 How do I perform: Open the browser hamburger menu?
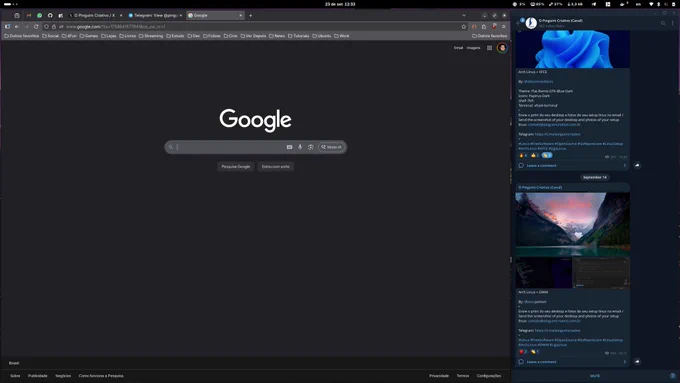(503, 26)
